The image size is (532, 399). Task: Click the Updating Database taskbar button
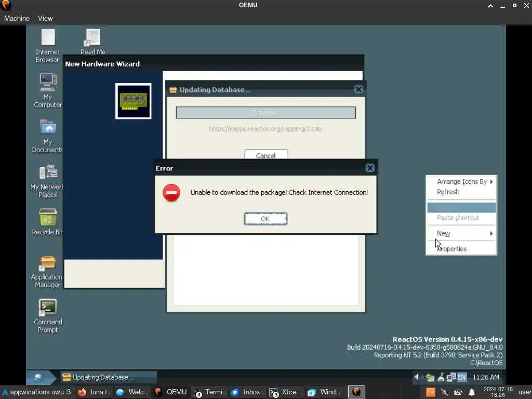[109, 377]
